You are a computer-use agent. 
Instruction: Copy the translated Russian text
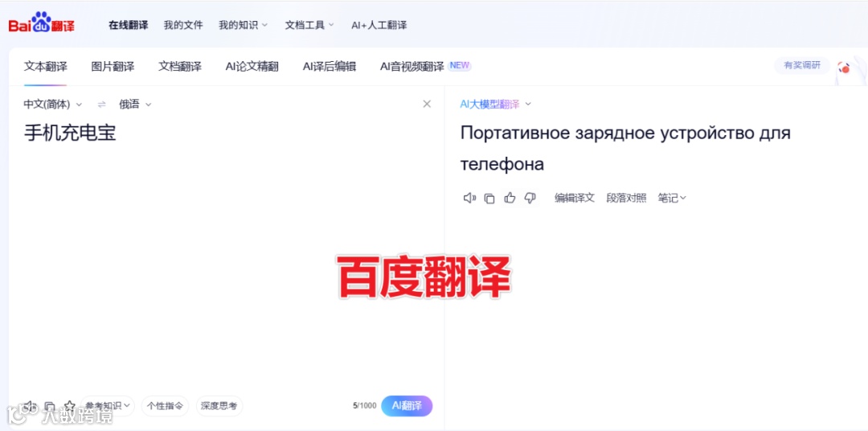click(x=489, y=199)
